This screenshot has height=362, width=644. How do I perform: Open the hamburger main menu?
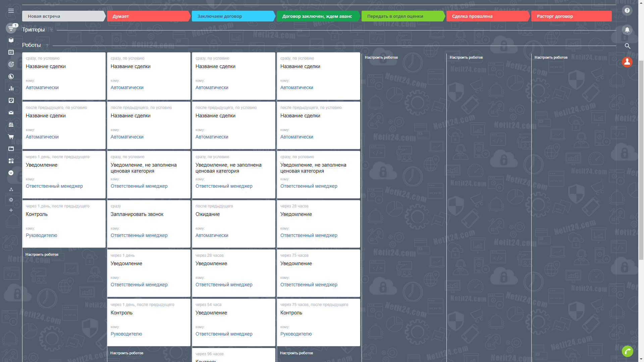coord(11,11)
